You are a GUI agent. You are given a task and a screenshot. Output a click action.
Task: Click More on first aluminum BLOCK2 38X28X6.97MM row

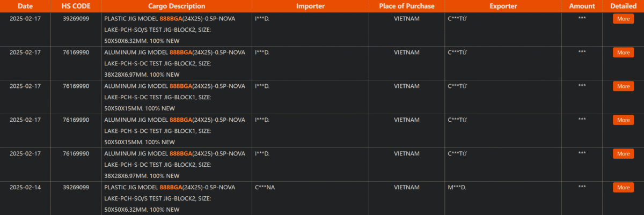pyautogui.click(x=623, y=53)
